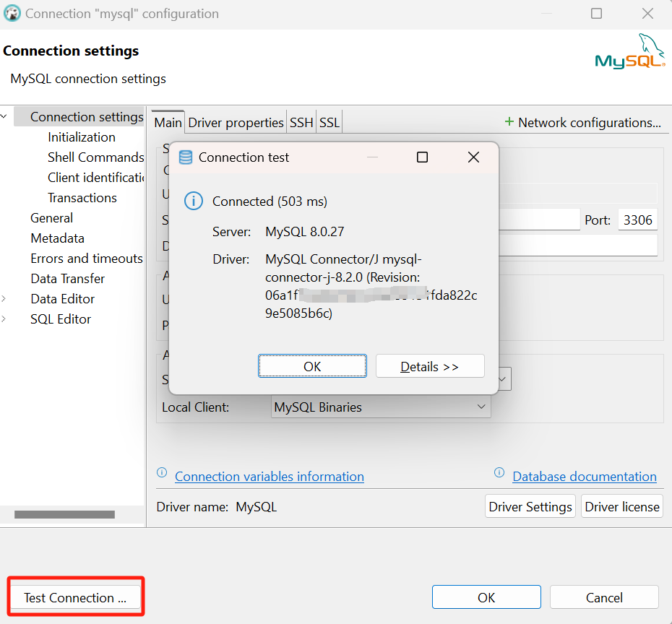This screenshot has height=624, width=672.
Task: Open the SSL tab
Action: click(x=329, y=123)
